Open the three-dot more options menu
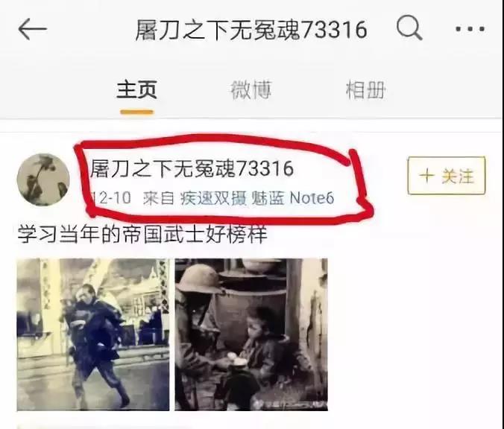 (x=470, y=29)
